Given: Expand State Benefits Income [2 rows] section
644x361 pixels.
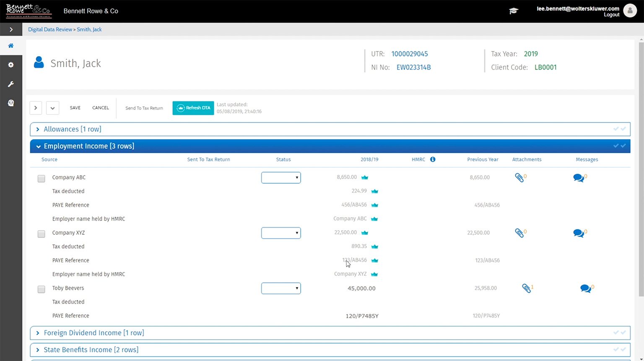Looking at the screenshot, I should click(x=330, y=350).
